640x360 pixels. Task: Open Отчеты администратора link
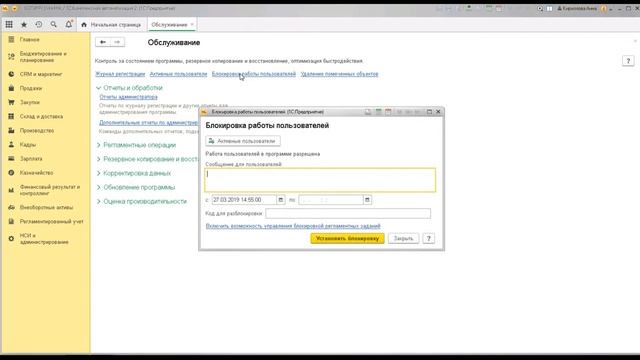coord(129,97)
